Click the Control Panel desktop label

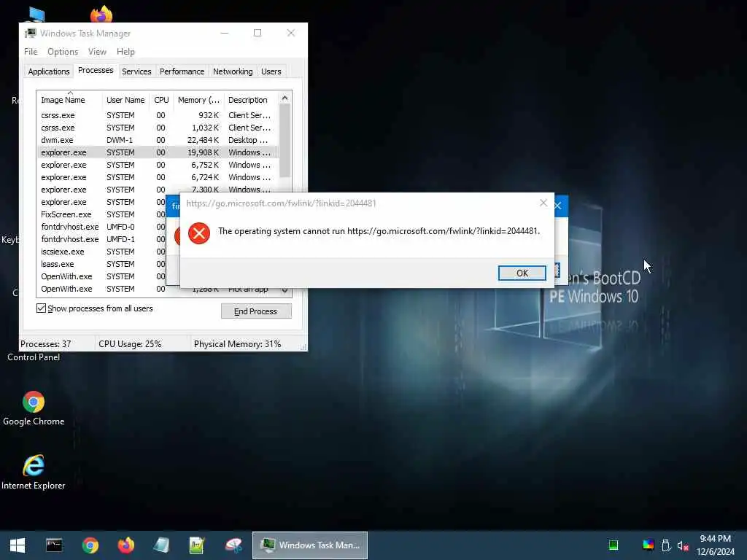point(34,357)
